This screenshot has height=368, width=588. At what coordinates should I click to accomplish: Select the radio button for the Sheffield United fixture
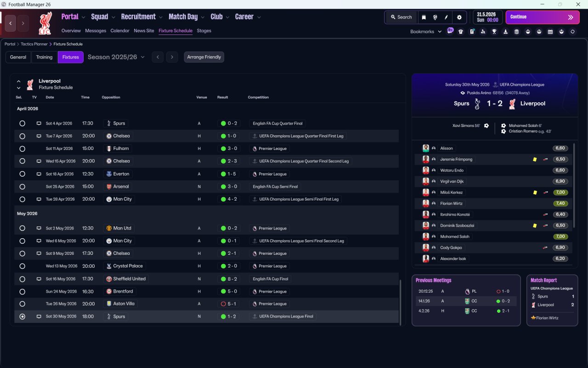coord(22,279)
